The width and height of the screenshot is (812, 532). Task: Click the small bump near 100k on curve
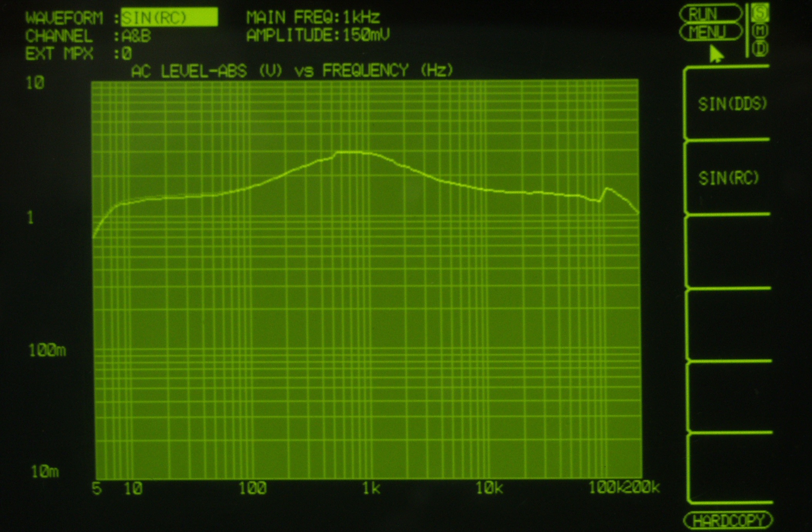(x=607, y=189)
